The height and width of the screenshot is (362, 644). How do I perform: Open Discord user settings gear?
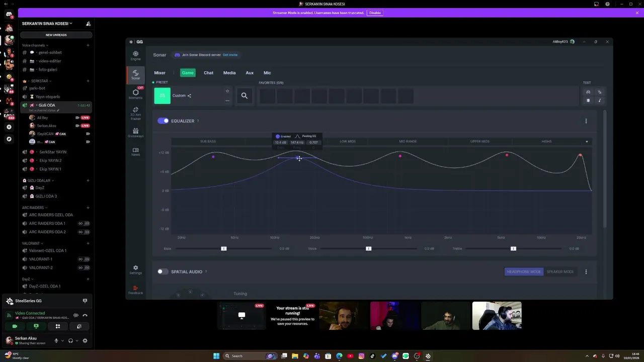[85, 340]
